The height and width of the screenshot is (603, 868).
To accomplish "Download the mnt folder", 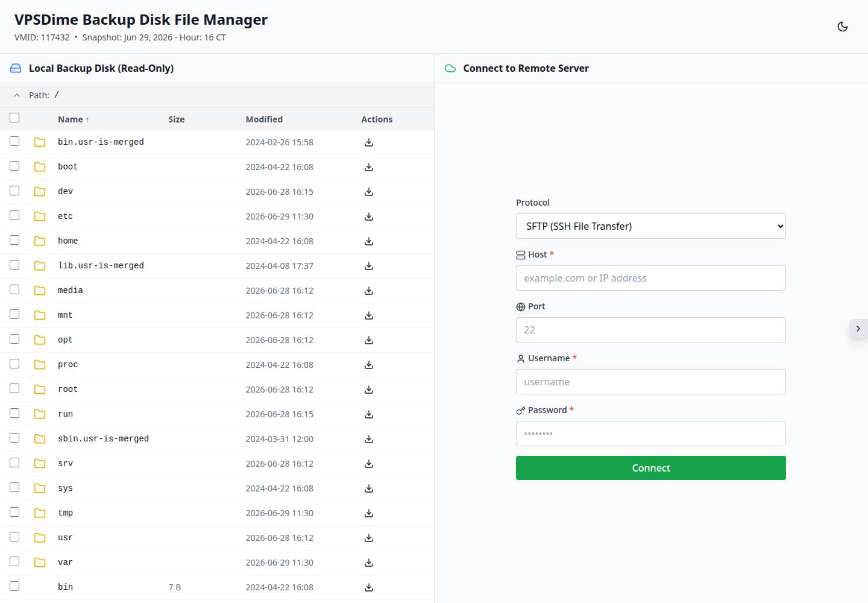I will [369, 315].
